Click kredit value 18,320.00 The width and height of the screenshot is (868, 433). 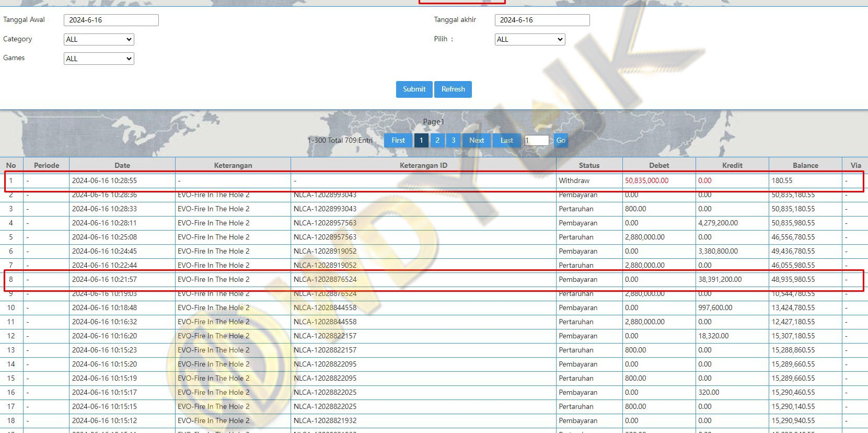[713, 336]
